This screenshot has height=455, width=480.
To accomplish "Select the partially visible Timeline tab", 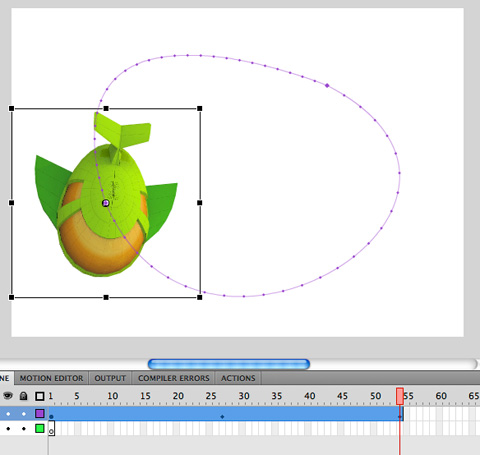I will pos(6,378).
